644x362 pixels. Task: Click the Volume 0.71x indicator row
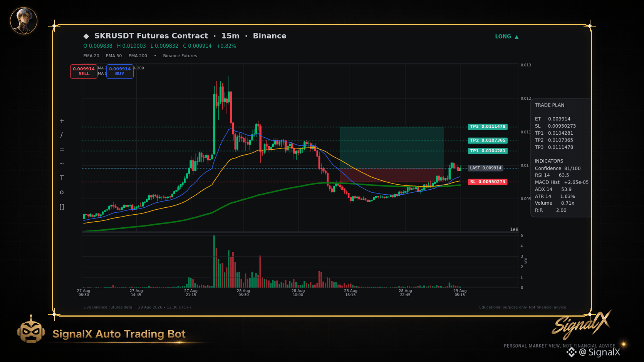(x=555, y=203)
